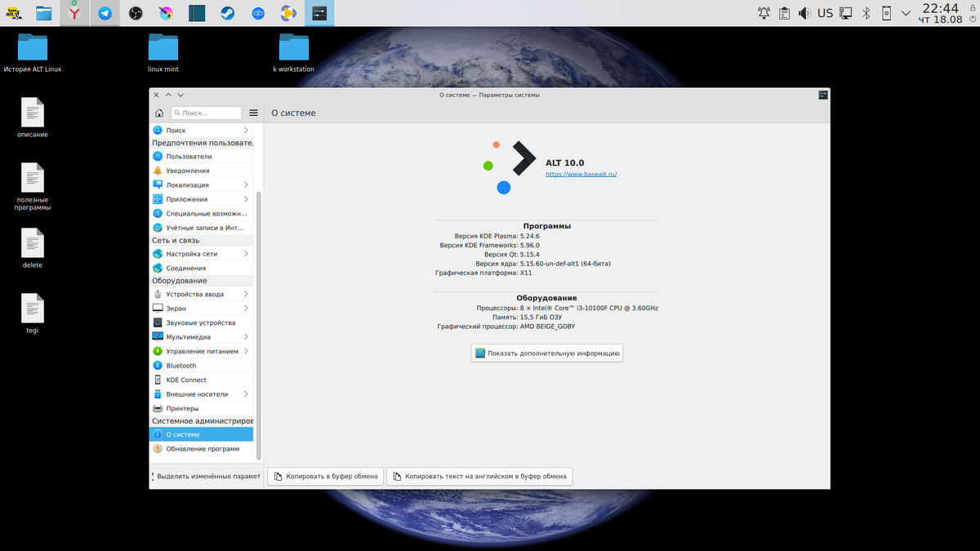Open KDE Connect phone tray icon
This screenshot has width=980, height=551.
pyautogui.click(x=886, y=13)
